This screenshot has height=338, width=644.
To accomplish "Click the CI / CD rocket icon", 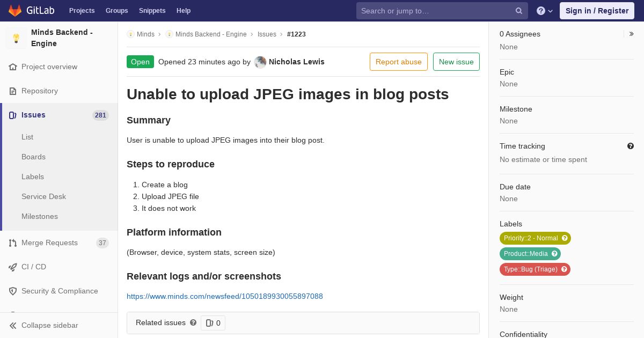I will 13,267.
